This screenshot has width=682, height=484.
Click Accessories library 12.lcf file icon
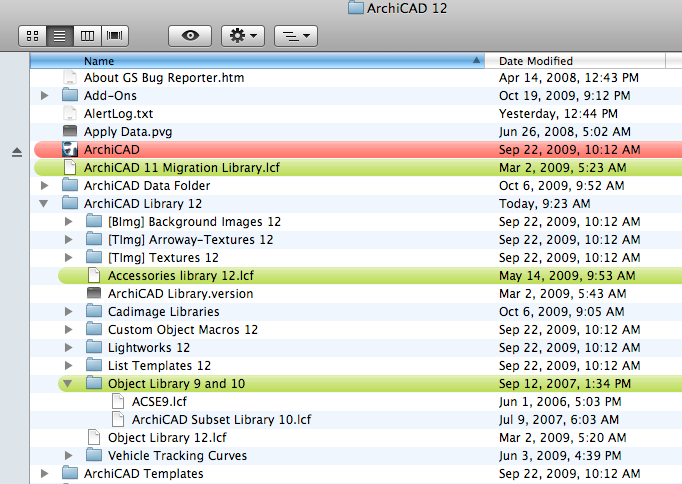click(94, 275)
